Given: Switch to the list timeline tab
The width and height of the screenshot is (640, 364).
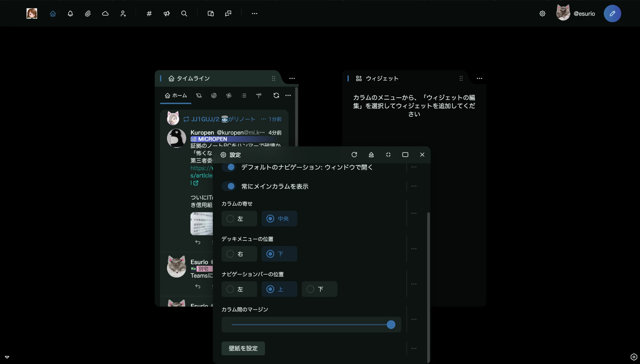Looking at the screenshot, I should tap(244, 96).
